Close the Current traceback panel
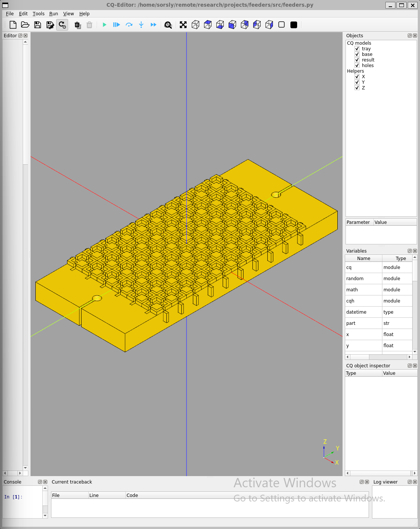This screenshot has height=529, width=420. pyautogui.click(x=367, y=482)
